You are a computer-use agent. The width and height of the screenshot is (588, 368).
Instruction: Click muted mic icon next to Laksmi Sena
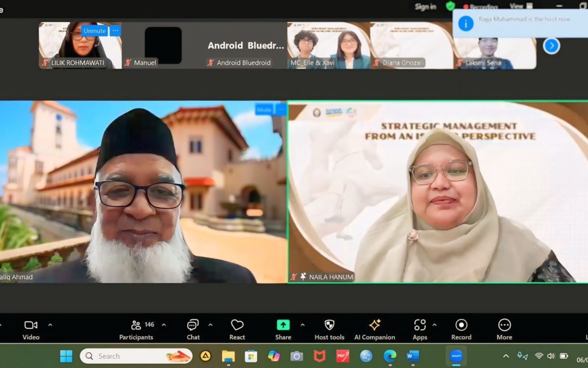tap(460, 63)
